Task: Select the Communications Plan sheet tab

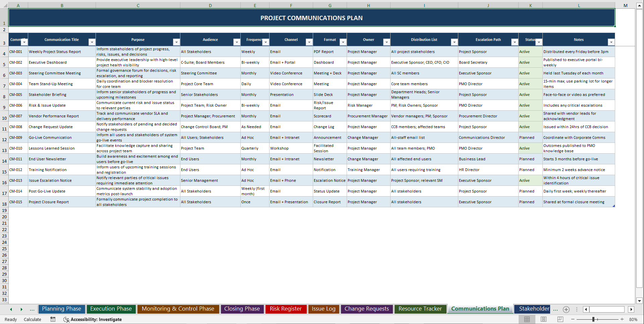Action: (480, 309)
